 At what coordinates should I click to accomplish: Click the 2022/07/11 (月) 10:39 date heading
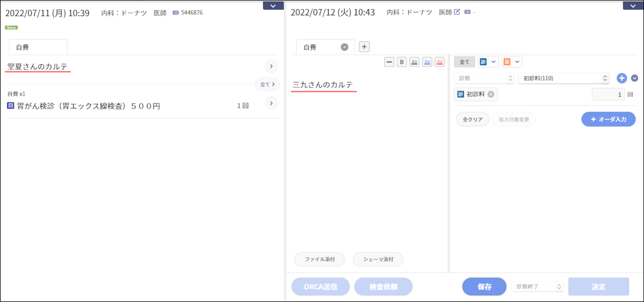point(47,13)
